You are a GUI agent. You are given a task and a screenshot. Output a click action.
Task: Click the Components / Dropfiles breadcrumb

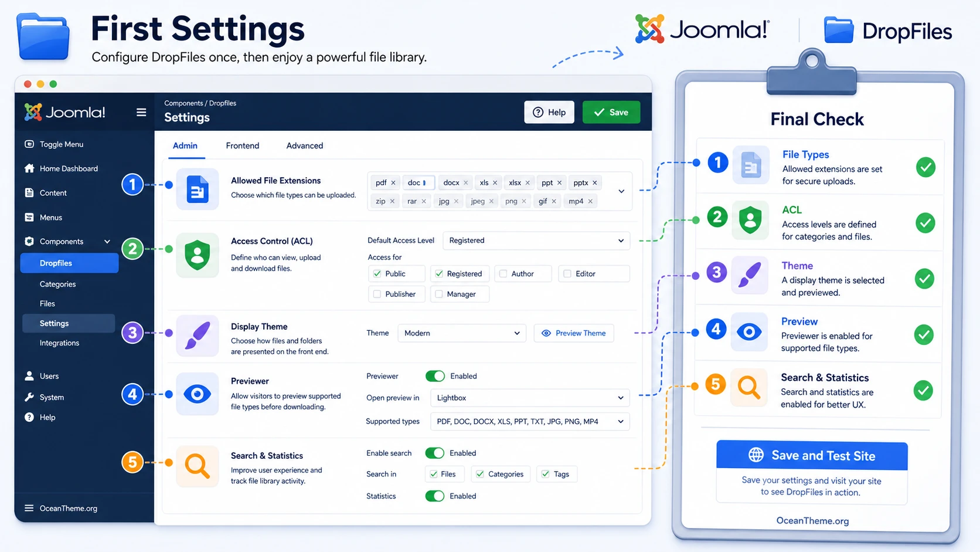(200, 103)
